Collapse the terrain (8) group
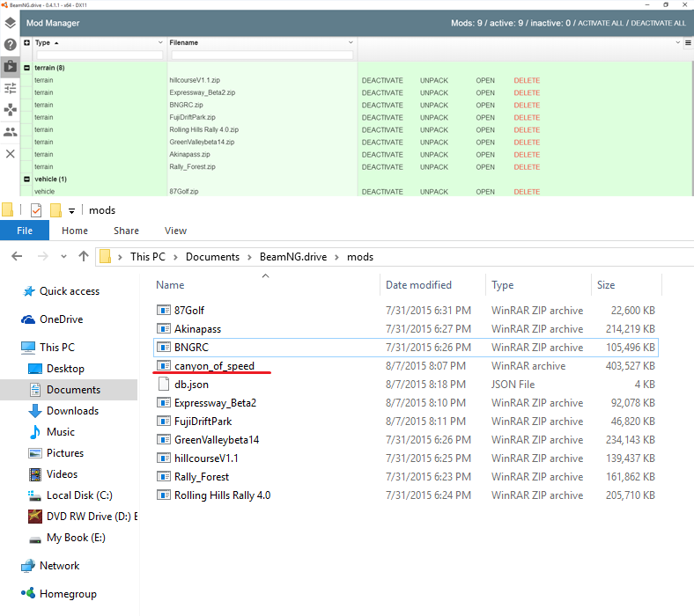Screen dimensions: 694x616 27,68
